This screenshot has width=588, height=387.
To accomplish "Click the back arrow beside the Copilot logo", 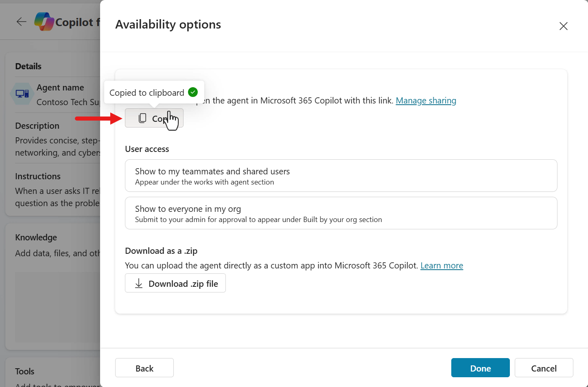I will [x=21, y=22].
